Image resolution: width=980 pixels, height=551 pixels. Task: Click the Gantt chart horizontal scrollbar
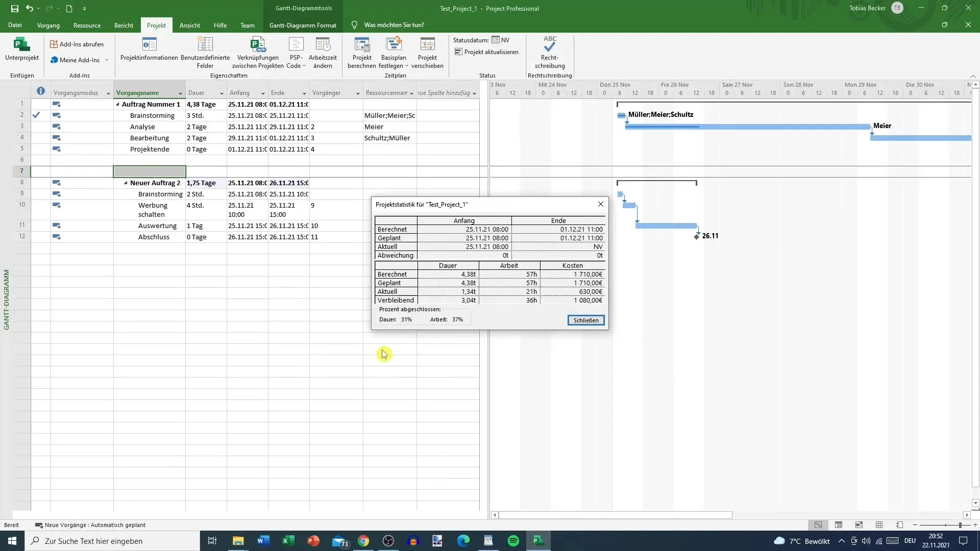(x=615, y=515)
